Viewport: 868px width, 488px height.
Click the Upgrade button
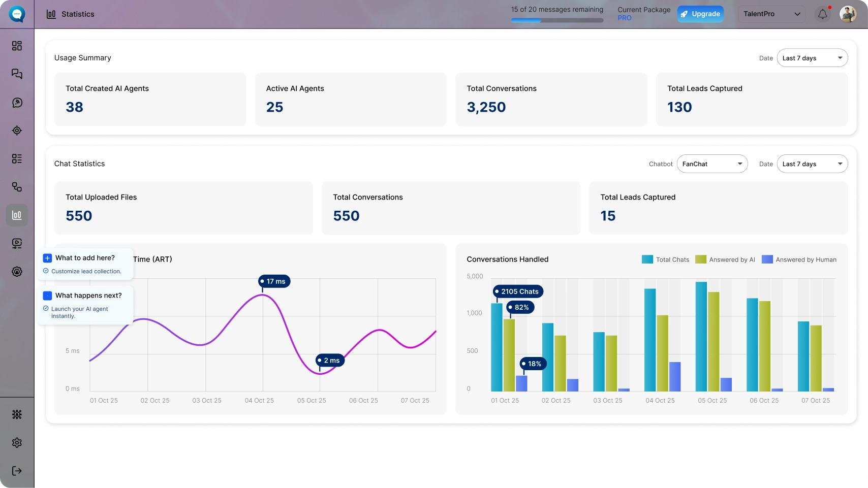[x=700, y=14]
